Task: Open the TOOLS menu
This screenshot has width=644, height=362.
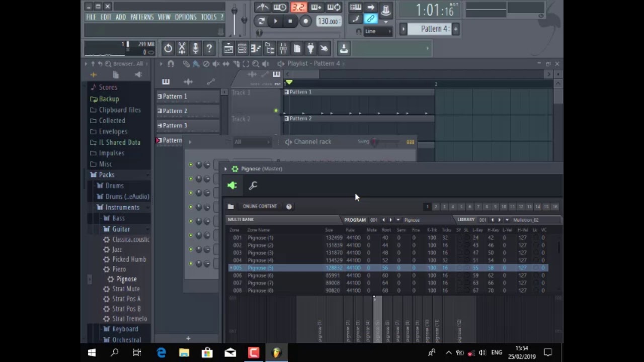Action: [209, 17]
